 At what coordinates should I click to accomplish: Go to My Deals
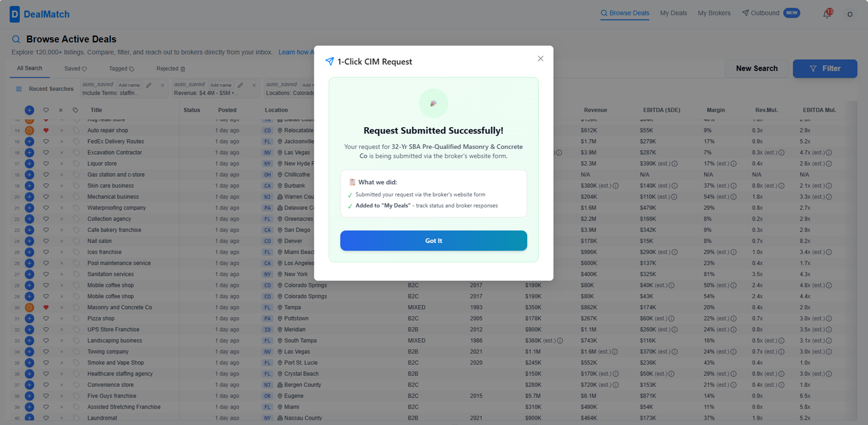[673, 13]
